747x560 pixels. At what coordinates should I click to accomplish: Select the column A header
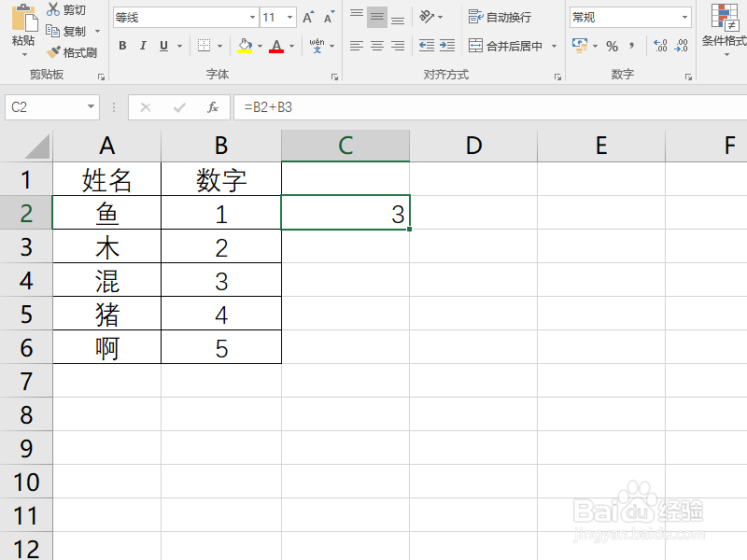(106, 146)
